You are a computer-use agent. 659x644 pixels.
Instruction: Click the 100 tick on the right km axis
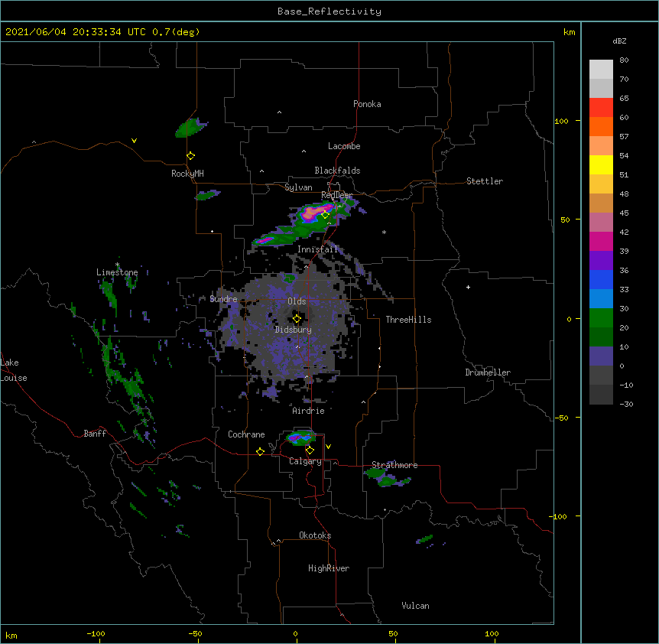pyautogui.click(x=561, y=121)
